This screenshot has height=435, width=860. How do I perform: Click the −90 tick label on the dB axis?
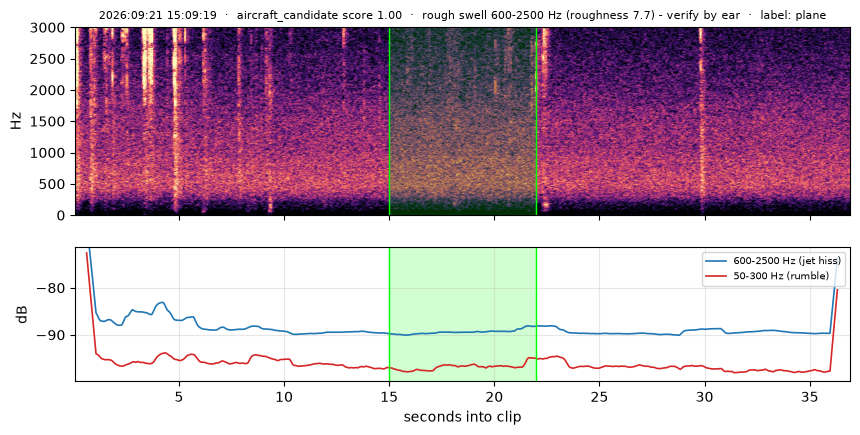[x=52, y=335]
